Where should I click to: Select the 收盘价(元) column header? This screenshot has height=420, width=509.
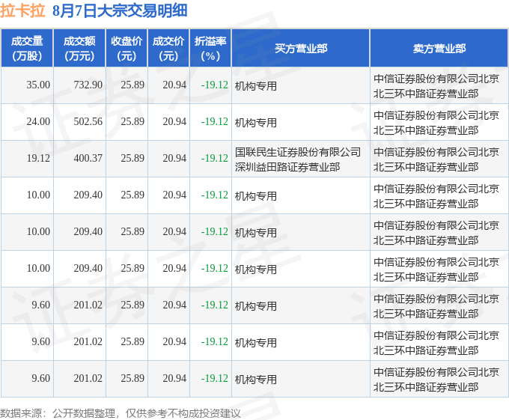click(127, 49)
